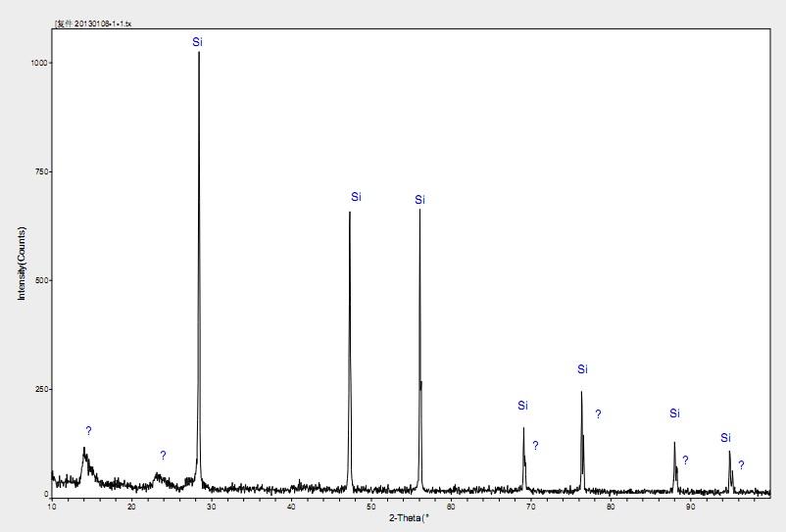Click the 750 tick on the intensity axis

[x=41, y=171]
